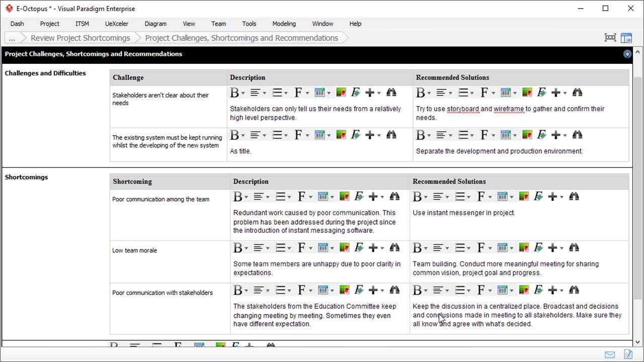Insert table in 'Stakeholders aren't clear' Description toolbar

319,93
